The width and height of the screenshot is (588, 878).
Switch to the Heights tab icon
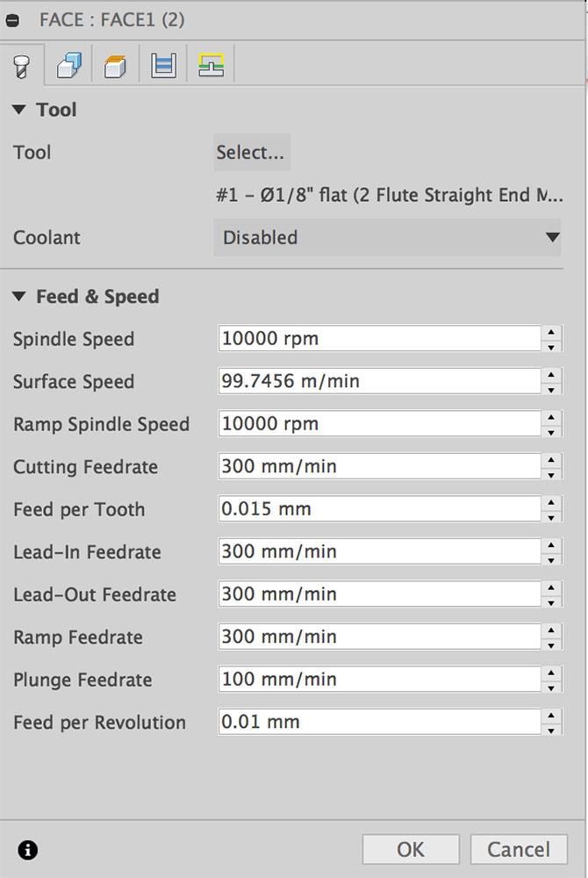pos(116,66)
